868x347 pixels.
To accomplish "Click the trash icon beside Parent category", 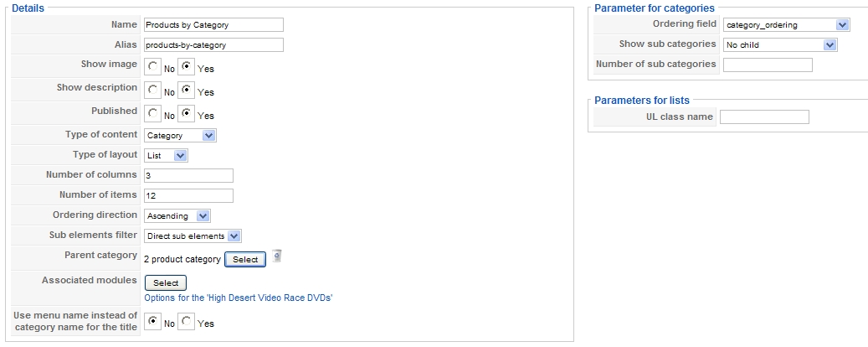I will [277, 256].
